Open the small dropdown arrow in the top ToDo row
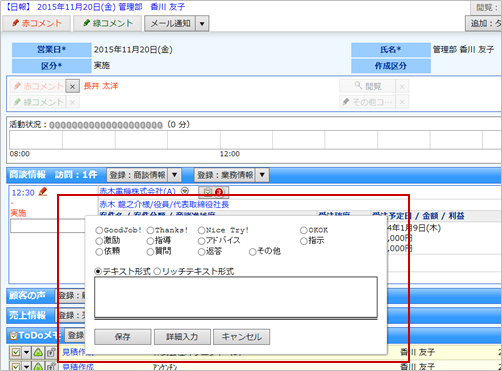 (26, 352)
